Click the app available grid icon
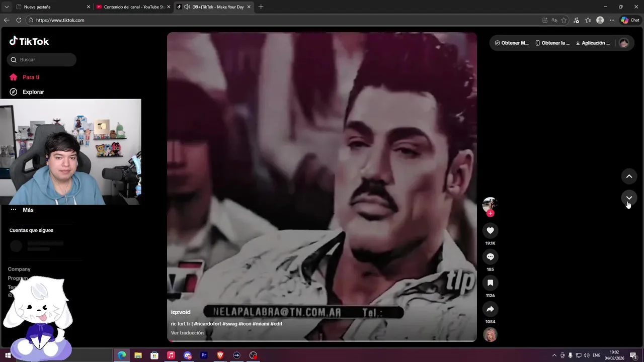644x362 pixels. pyautogui.click(x=545, y=20)
